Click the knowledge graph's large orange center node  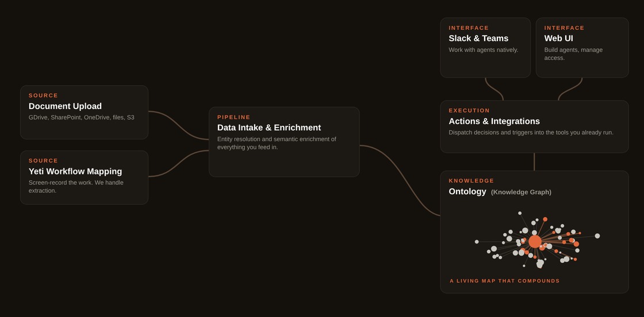(x=535, y=242)
